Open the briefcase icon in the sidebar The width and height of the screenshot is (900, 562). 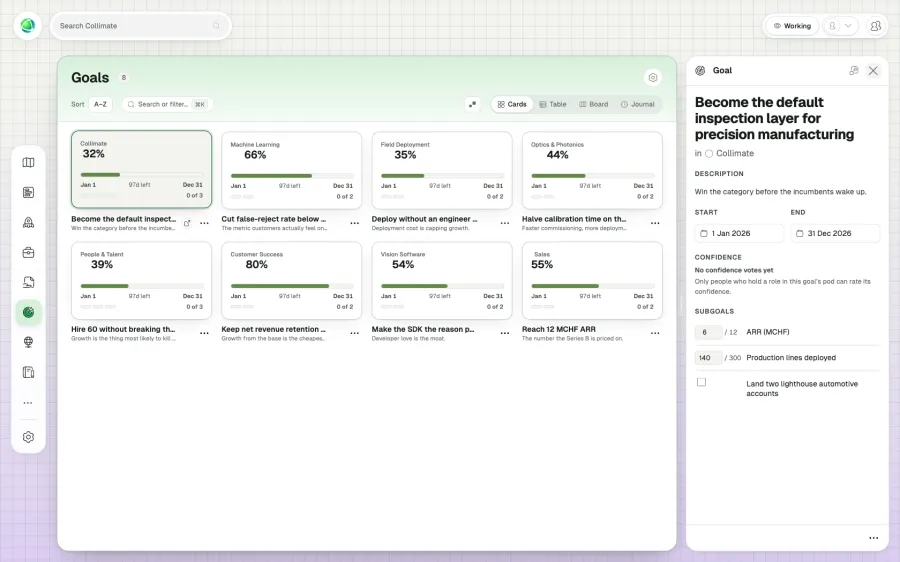[x=28, y=253]
